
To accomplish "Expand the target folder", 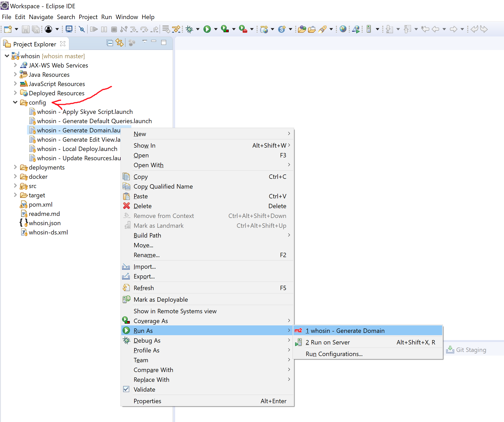I will pos(15,195).
